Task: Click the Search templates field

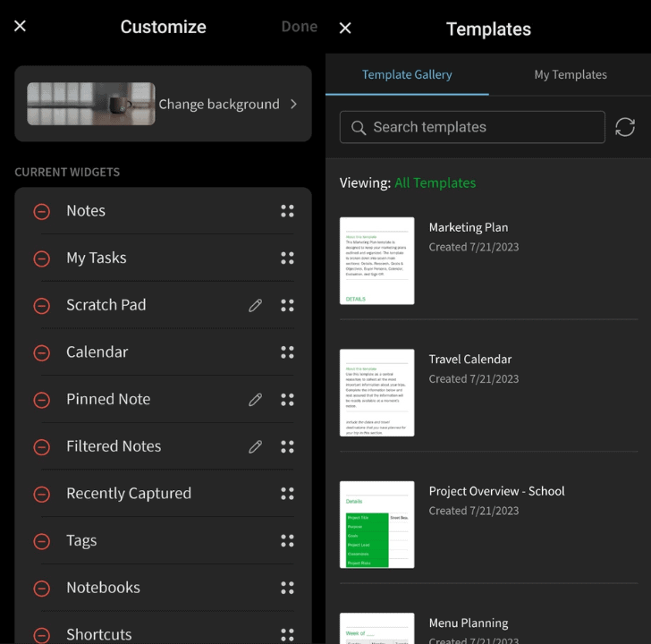Action: [472, 127]
